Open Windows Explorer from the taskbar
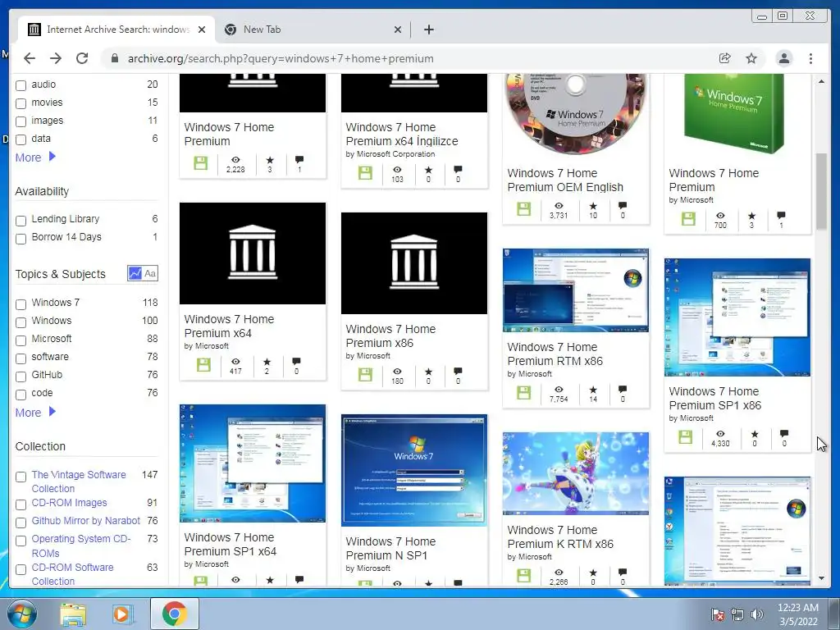The width and height of the screenshot is (840, 630). pyautogui.click(x=73, y=614)
